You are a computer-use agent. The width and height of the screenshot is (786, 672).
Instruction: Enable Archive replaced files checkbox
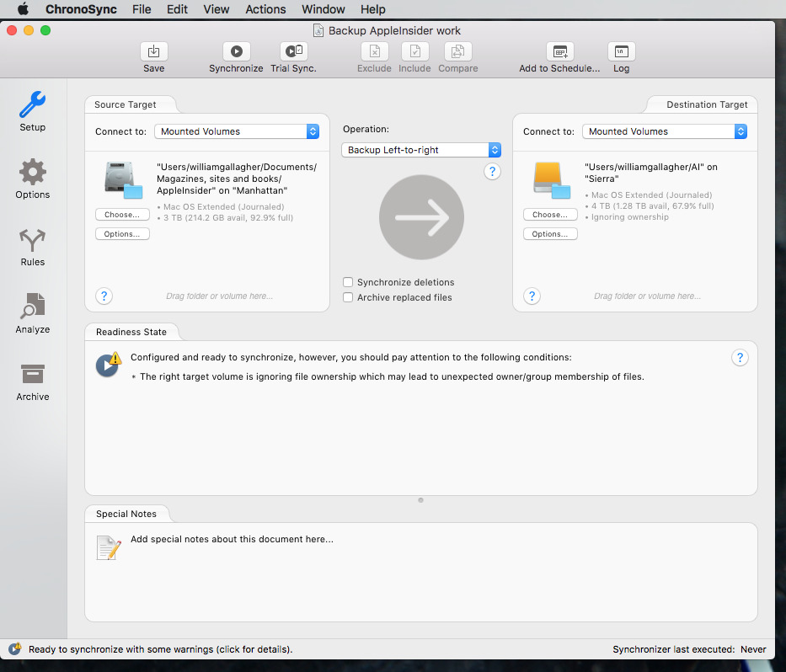348,297
